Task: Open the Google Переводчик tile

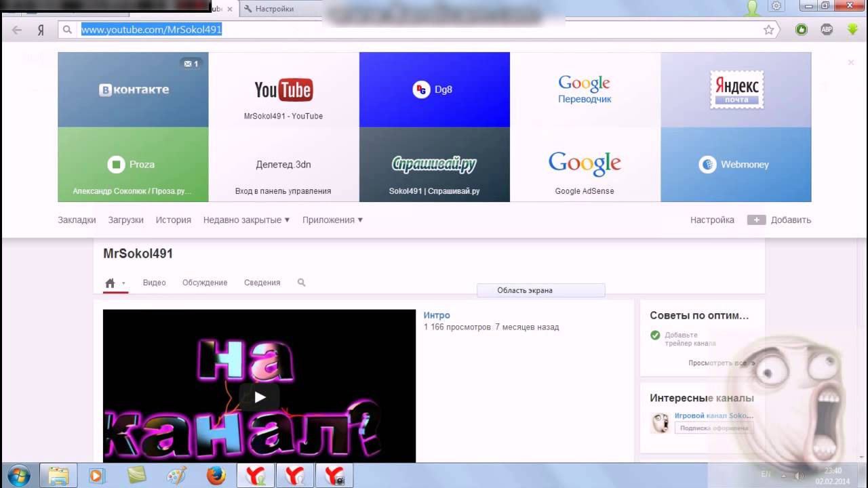Action: click(x=585, y=89)
